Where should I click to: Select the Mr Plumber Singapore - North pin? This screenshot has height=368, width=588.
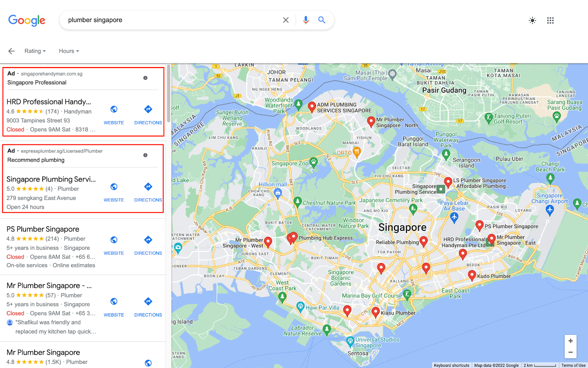[x=371, y=122]
